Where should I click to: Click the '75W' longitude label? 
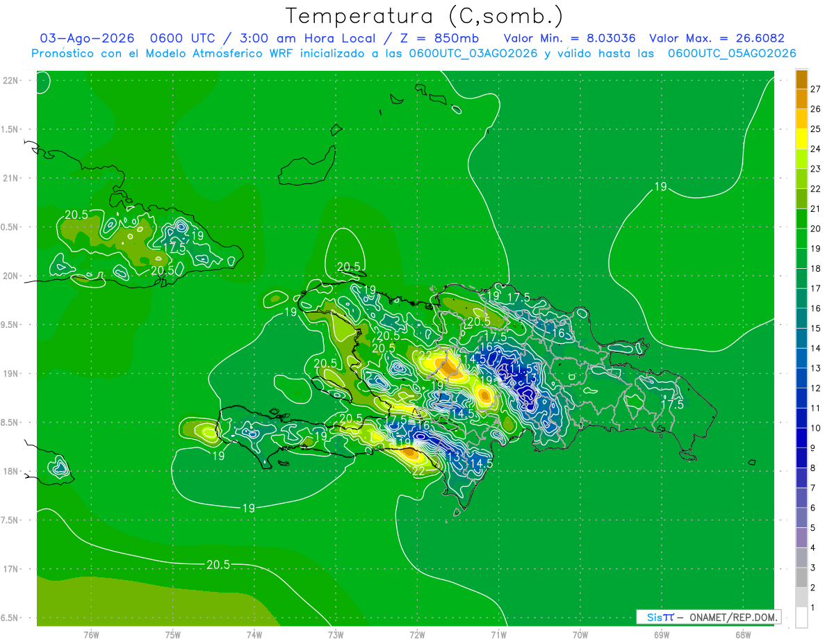(172, 634)
